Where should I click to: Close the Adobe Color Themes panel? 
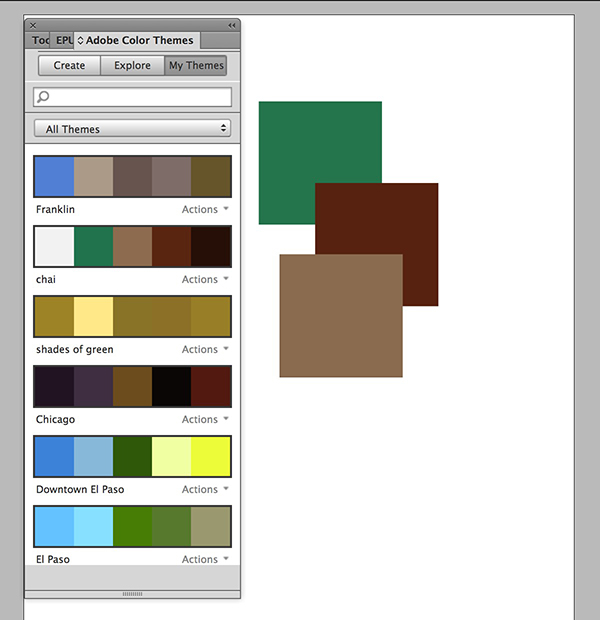(x=33, y=25)
